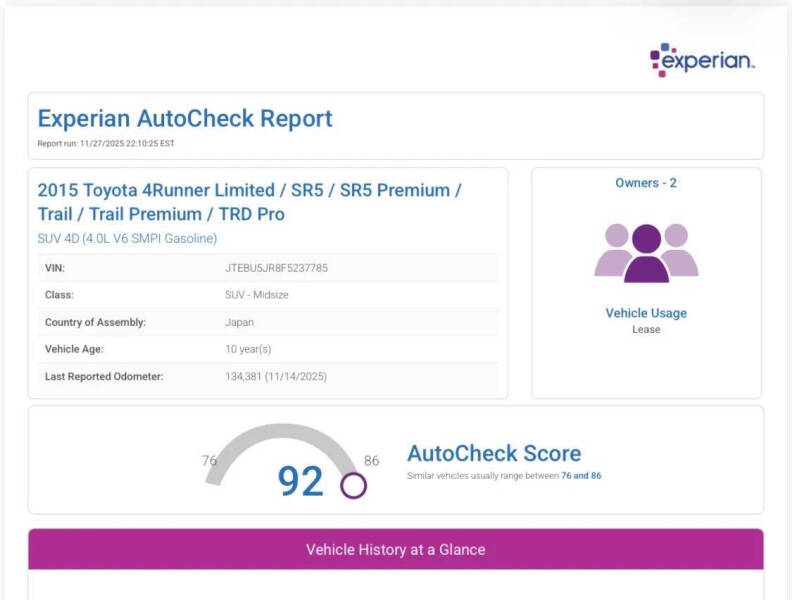Click the Owners - 2 heading
Screen dimensions: 792x600
646,183
